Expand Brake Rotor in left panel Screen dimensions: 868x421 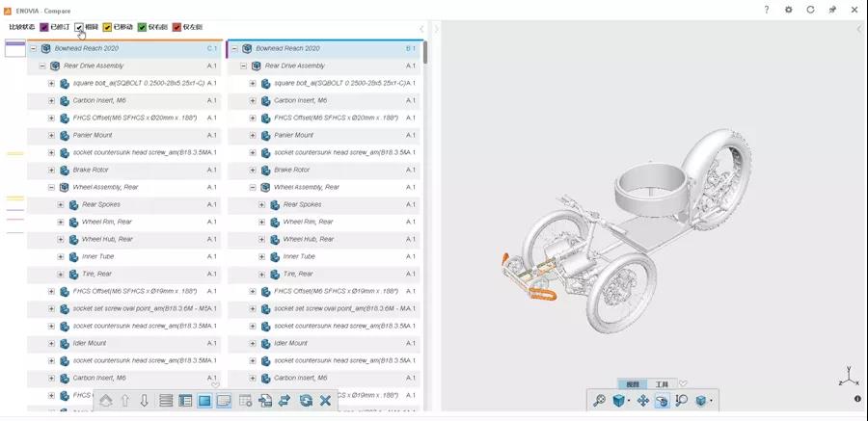[51, 170]
